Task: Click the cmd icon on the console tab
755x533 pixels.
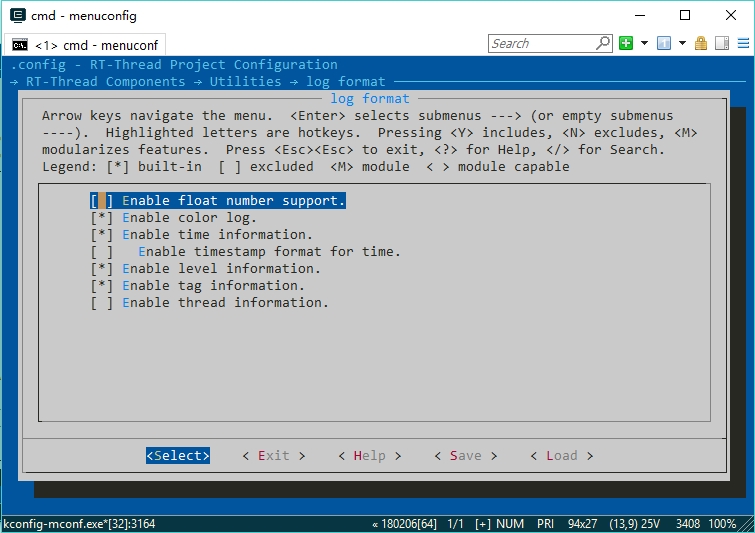Action: 19,45
